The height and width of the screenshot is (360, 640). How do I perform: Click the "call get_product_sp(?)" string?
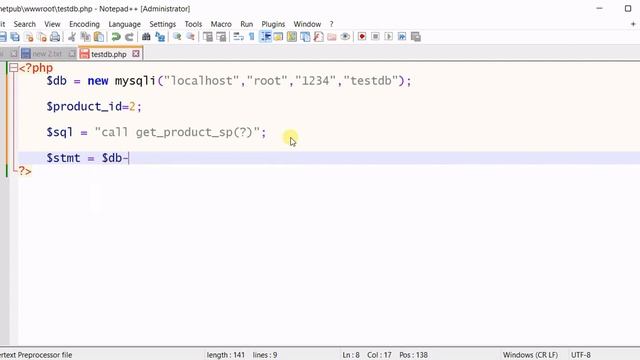coord(177,132)
